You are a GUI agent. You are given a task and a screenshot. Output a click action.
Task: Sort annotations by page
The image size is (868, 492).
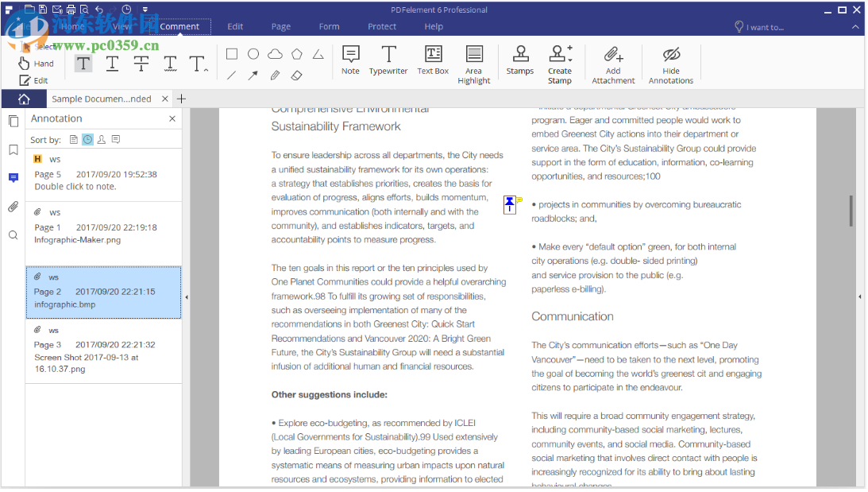74,140
